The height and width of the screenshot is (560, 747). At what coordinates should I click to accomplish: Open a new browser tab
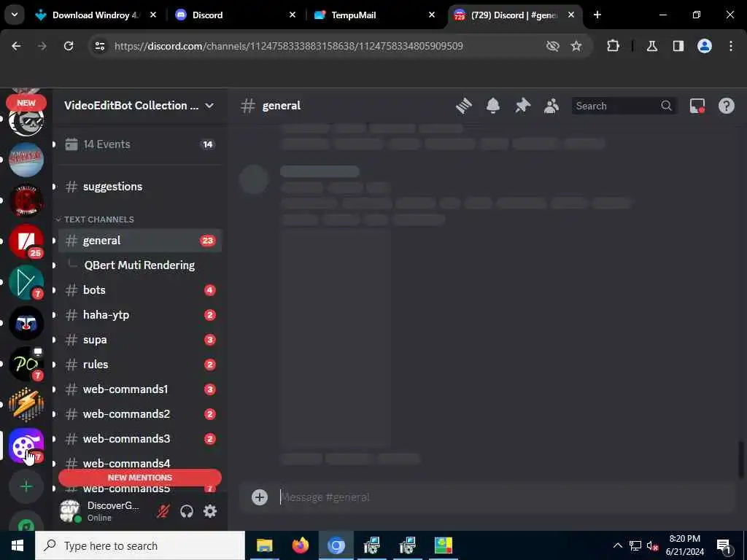(597, 15)
